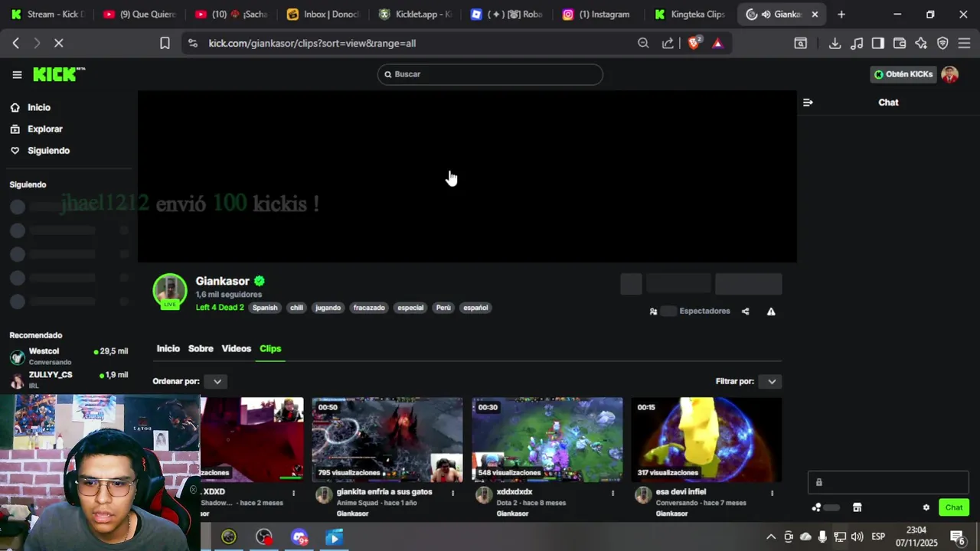Open the 'esa devi infiel' clip thumbnail
This screenshot has height=551, width=980.
[x=707, y=439]
